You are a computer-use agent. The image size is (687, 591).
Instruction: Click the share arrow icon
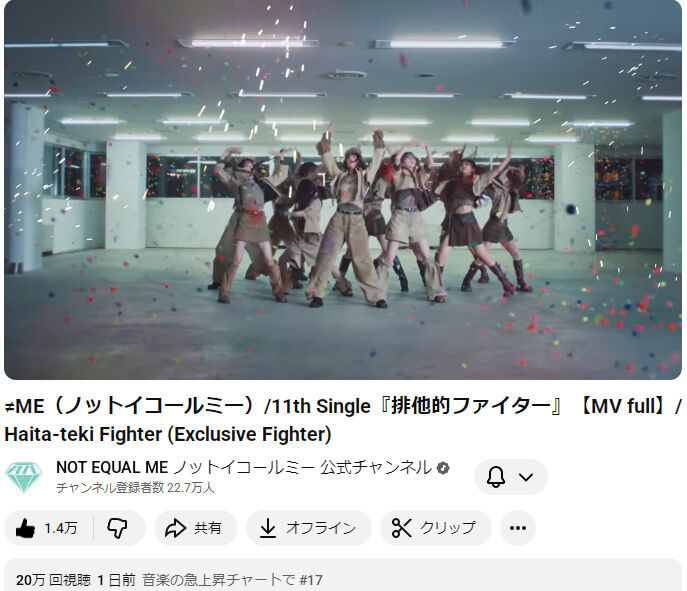click(x=175, y=528)
